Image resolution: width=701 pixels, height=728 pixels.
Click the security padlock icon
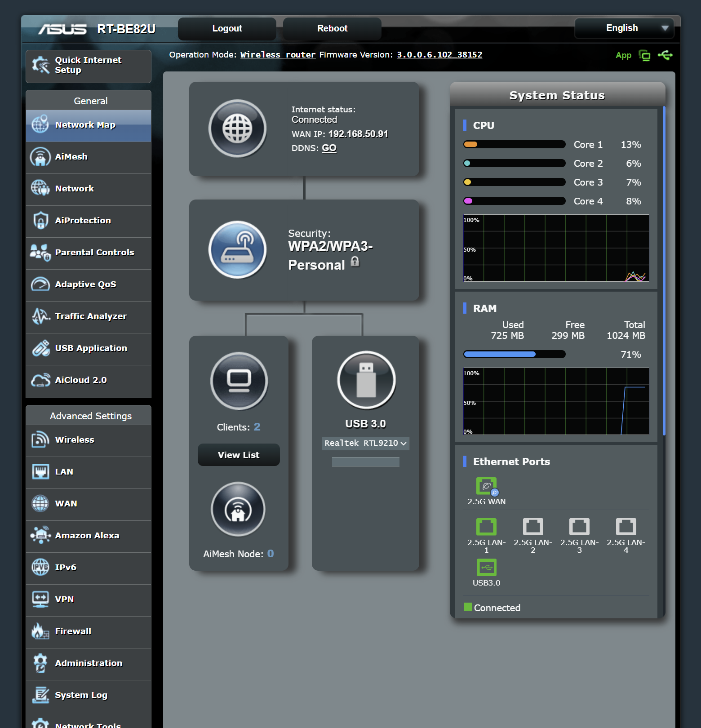[x=355, y=262]
